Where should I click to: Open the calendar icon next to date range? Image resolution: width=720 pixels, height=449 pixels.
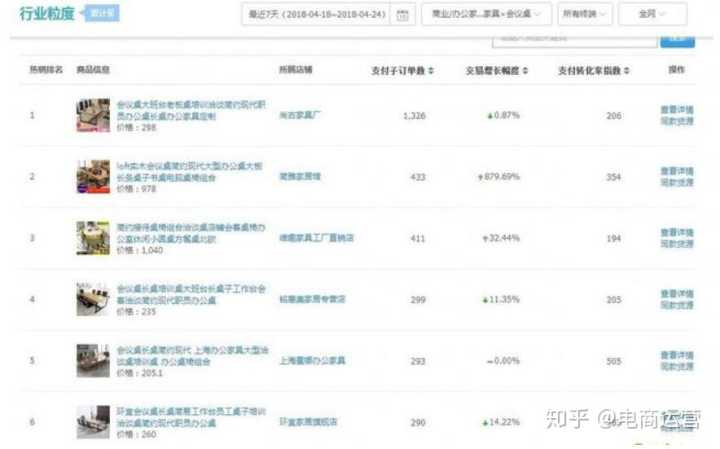[402, 15]
